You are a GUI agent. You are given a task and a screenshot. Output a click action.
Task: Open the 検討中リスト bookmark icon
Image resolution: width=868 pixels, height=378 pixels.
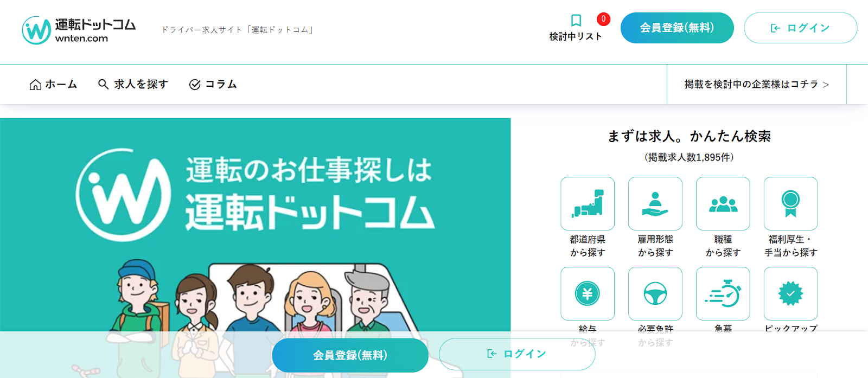[x=576, y=21]
